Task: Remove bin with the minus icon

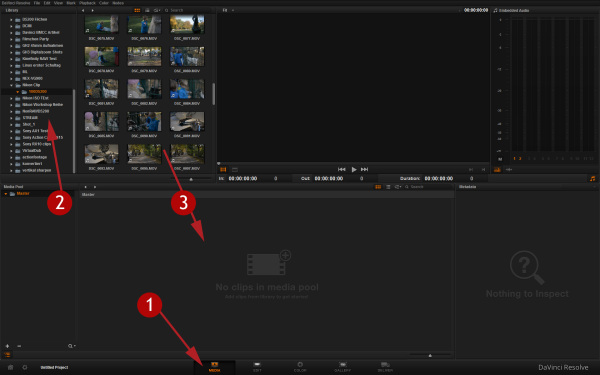Action: click(19, 346)
